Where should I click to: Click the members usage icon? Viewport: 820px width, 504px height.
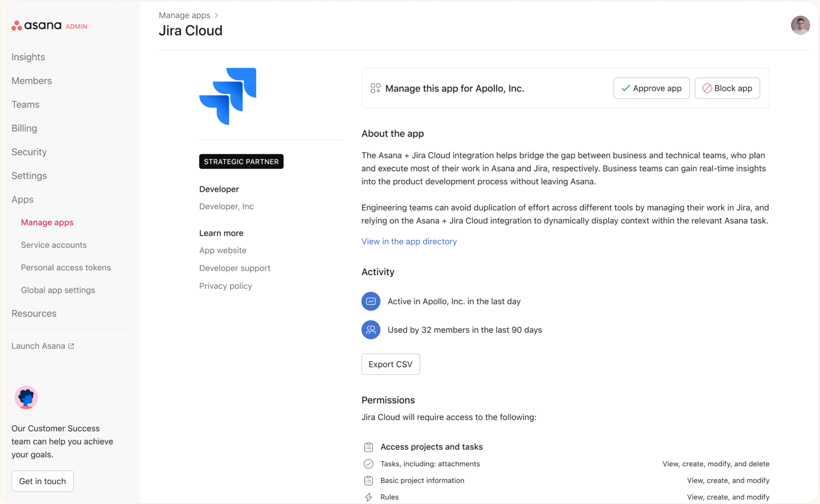(x=371, y=330)
